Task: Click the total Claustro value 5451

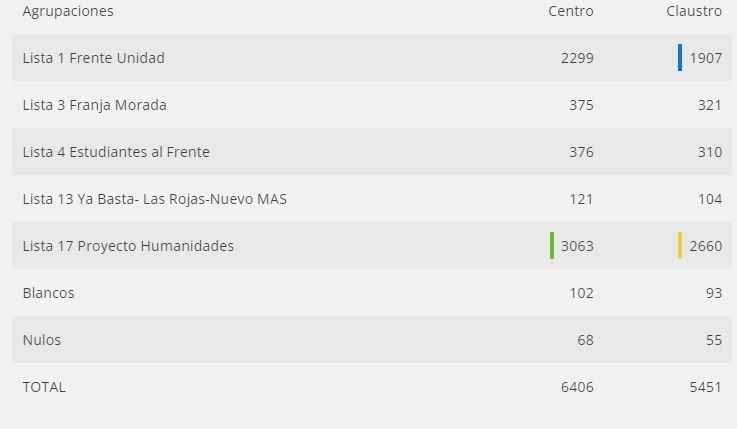Action: tap(705, 387)
